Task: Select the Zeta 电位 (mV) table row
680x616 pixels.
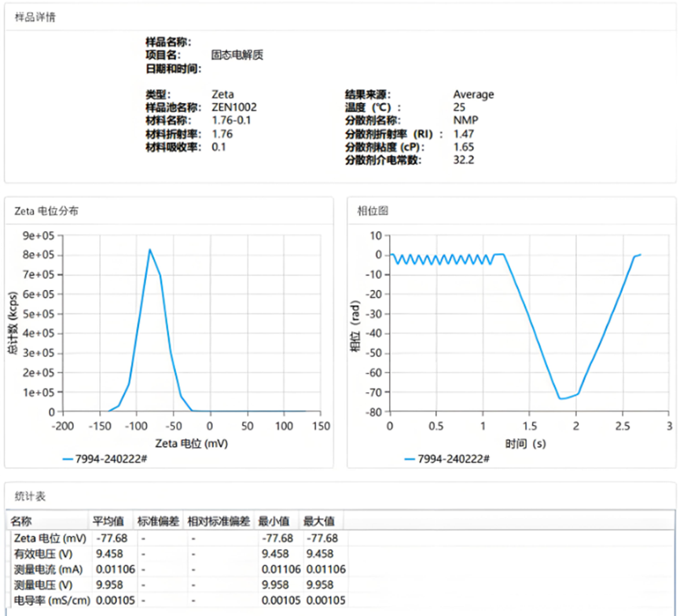Action: tap(50, 538)
